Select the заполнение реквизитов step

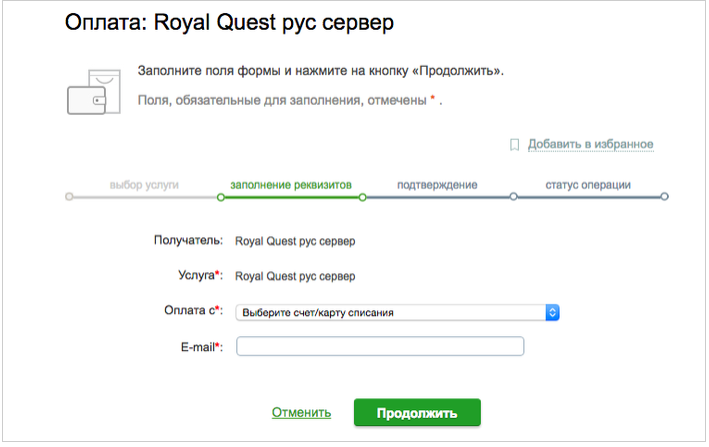coord(291,185)
